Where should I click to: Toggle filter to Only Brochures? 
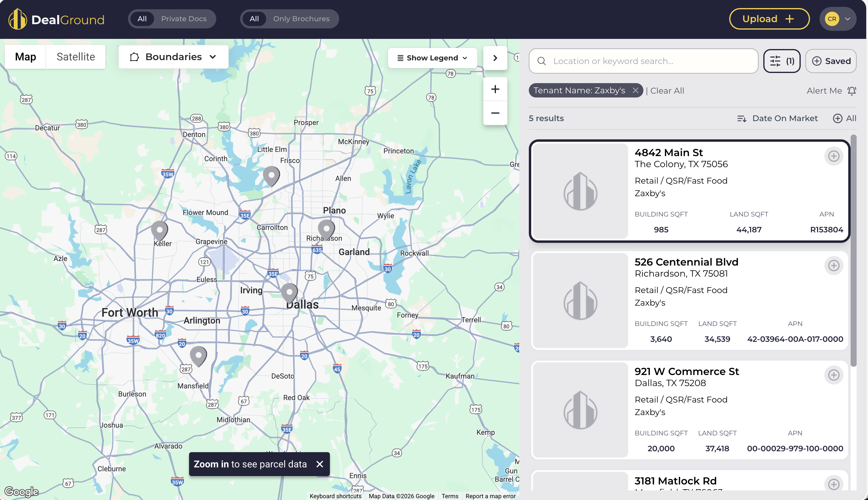[x=301, y=19]
